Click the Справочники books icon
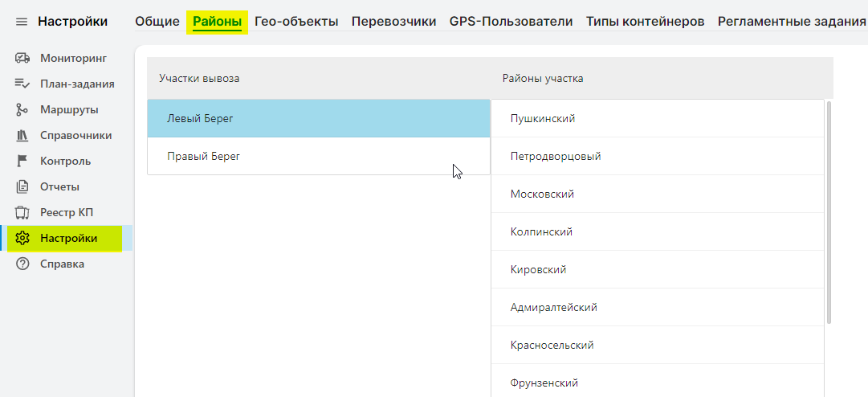This screenshot has width=868, height=397. coord(22,135)
